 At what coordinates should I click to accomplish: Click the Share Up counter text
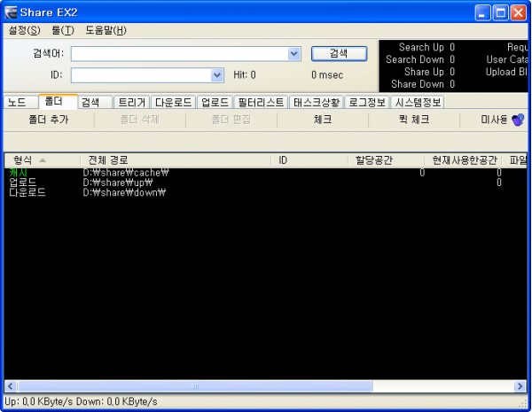429,72
